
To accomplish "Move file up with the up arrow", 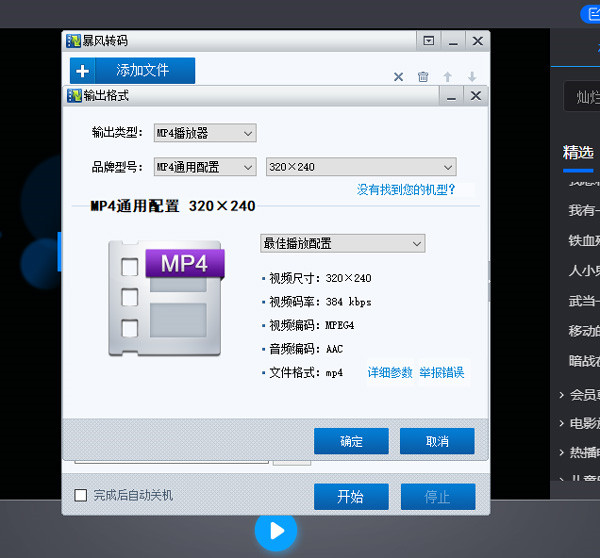I will coord(447,77).
